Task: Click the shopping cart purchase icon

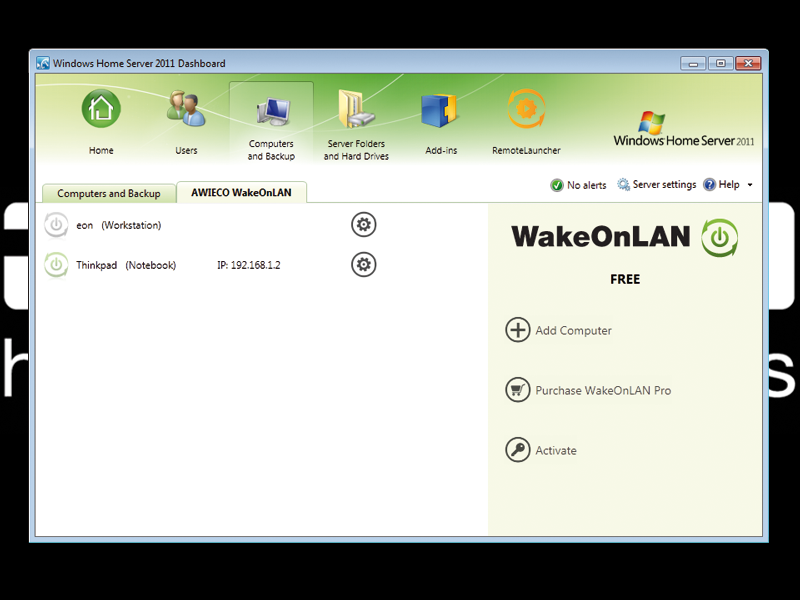Action: pyautogui.click(x=518, y=390)
